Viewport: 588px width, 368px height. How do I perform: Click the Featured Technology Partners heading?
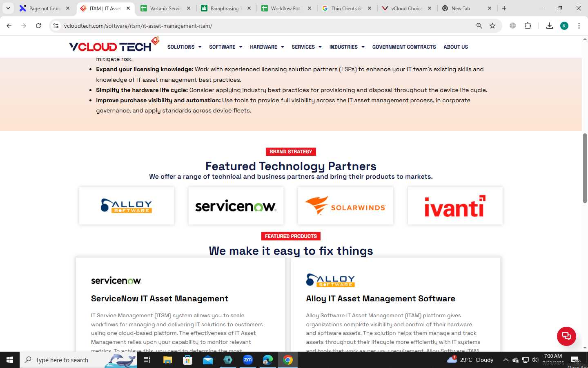pos(291,166)
